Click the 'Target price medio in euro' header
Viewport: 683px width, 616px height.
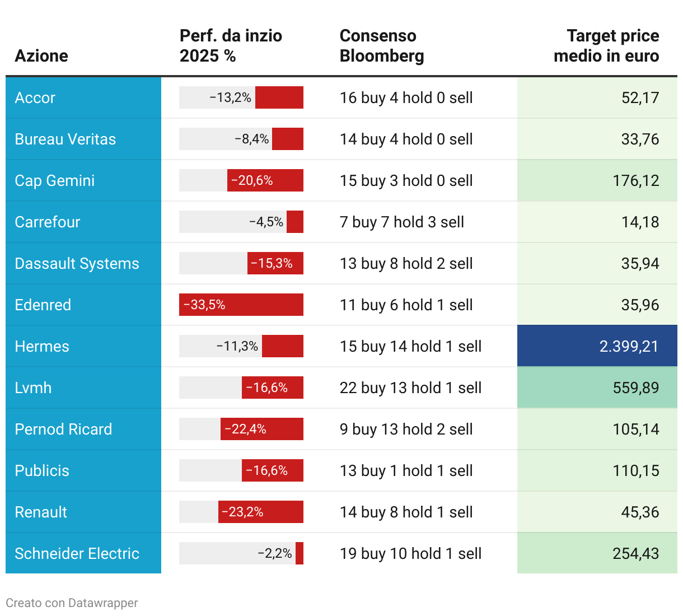coord(606,46)
